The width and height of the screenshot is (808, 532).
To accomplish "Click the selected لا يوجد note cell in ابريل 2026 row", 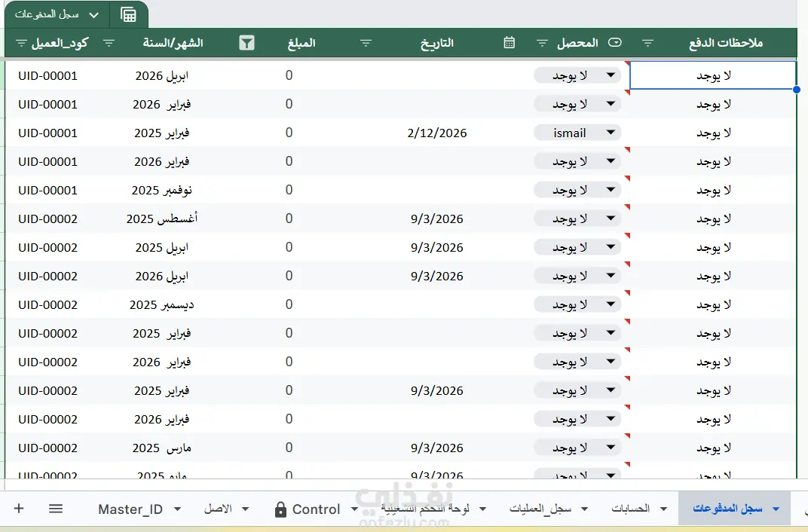I will 713,75.
